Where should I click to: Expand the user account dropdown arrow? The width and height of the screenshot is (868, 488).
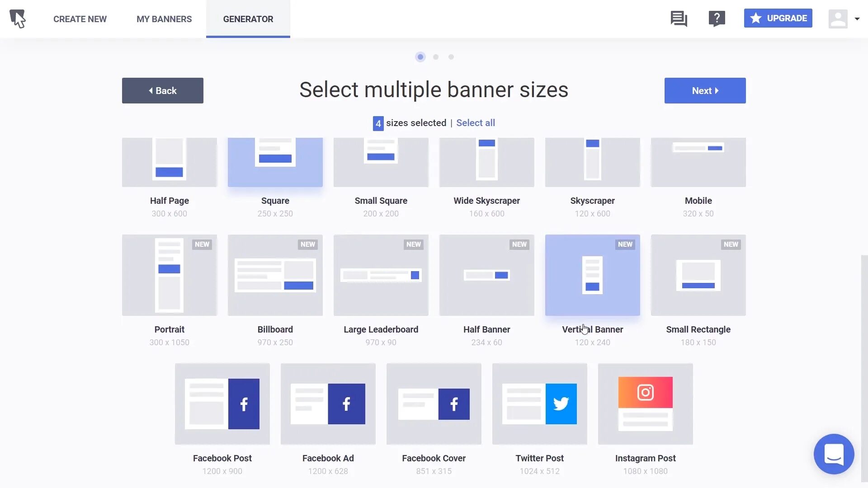[x=857, y=19]
